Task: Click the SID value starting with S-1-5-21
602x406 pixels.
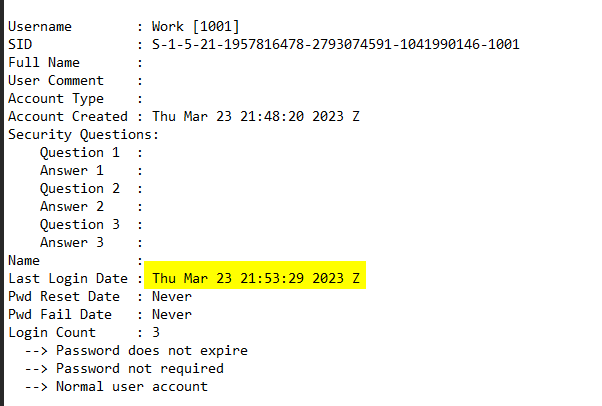Action: 335,44
